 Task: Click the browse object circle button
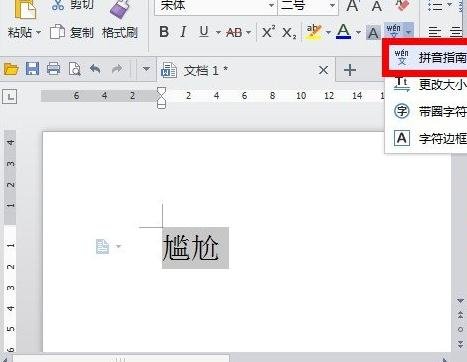tap(460, 329)
